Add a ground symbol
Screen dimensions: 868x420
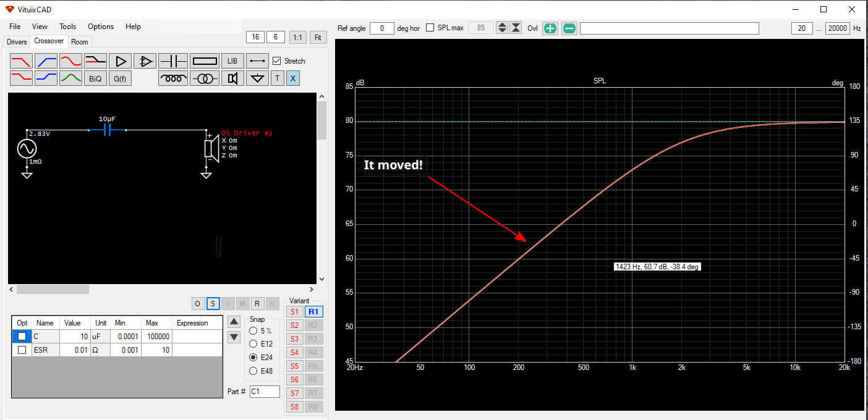coord(258,78)
